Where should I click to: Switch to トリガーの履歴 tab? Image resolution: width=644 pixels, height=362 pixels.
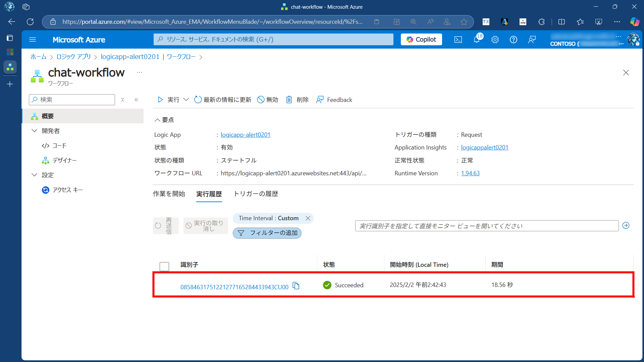(x=256, y=194)
